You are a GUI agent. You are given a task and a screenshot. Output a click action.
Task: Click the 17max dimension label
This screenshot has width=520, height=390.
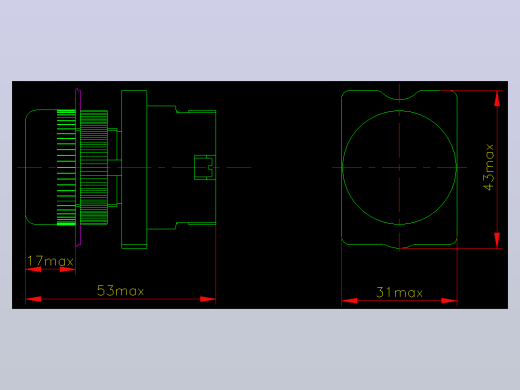tap(50, 261)
